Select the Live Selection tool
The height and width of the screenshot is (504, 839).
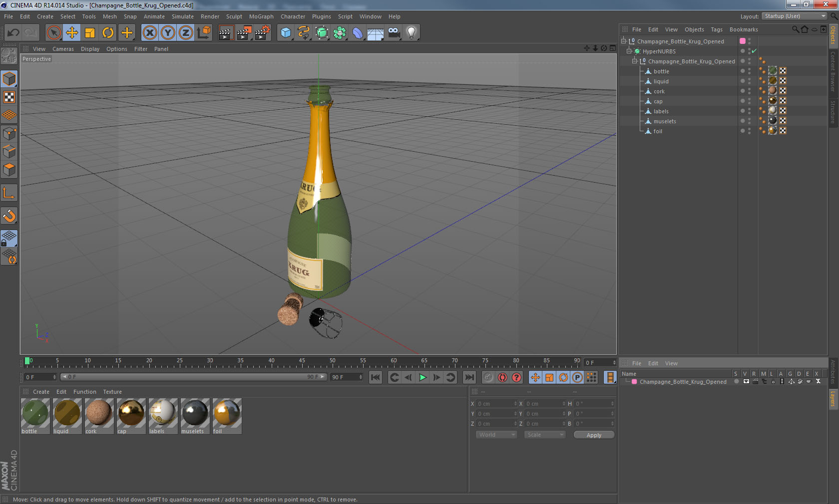pos(53,33)
